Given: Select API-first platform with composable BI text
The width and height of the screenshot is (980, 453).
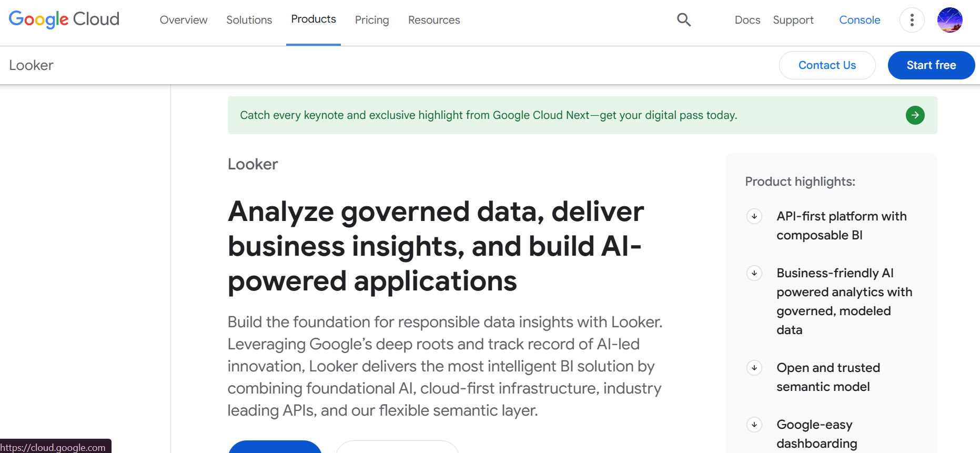Looking at the screenshot, I should tap(842, 226).
